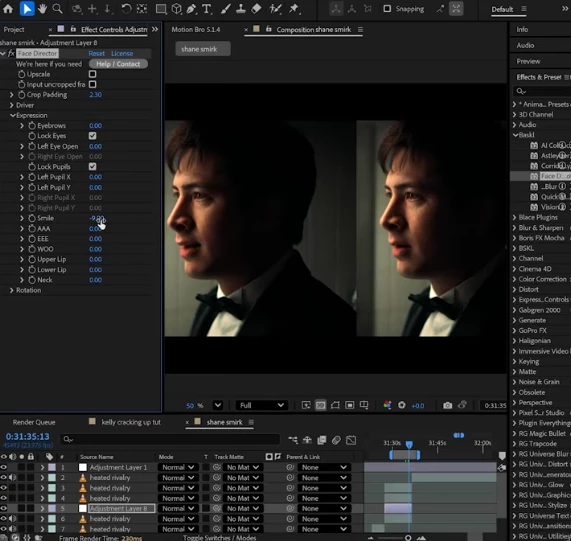Screen dimensions: 571x541
Task: Click the graph editor icon in timeline
Action: [x=351, y=440]
